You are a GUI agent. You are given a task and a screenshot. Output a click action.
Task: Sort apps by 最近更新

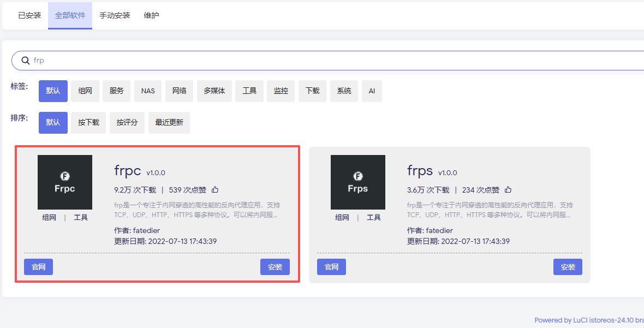(169, 123)
